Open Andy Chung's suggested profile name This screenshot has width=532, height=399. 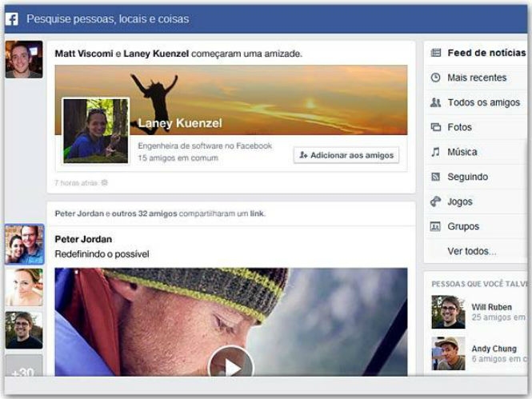click(494, 348)
